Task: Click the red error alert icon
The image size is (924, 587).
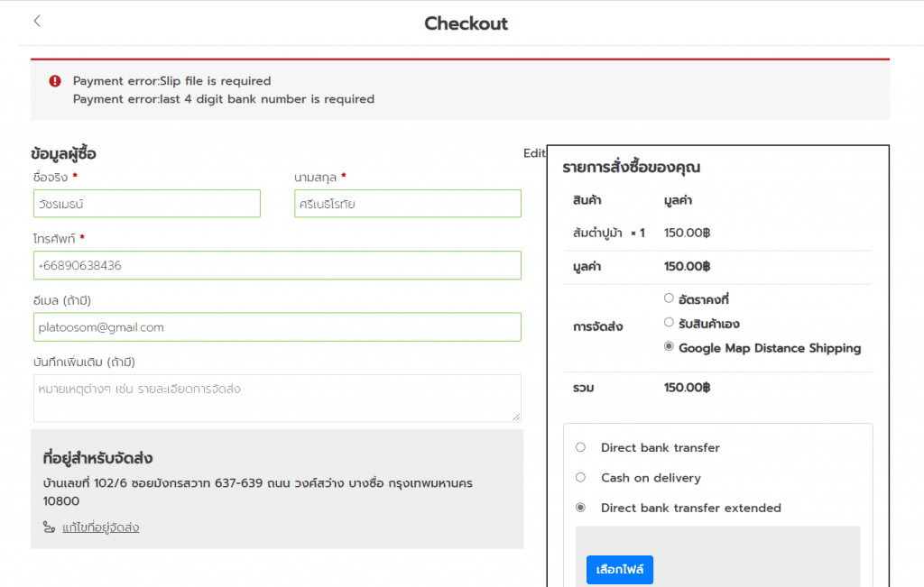Action: 54,81
